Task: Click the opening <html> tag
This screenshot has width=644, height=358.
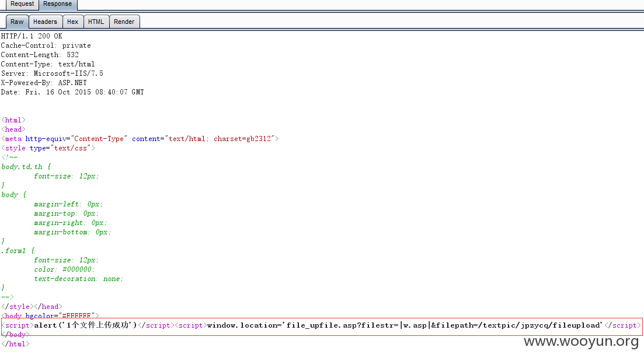Action: point(13,120)
